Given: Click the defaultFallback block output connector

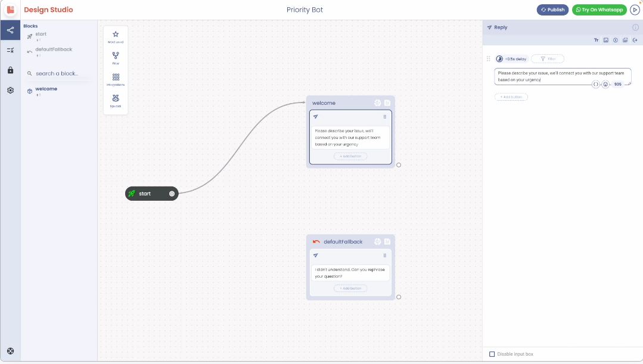Looking at the screenshot, I should (399, 297).
